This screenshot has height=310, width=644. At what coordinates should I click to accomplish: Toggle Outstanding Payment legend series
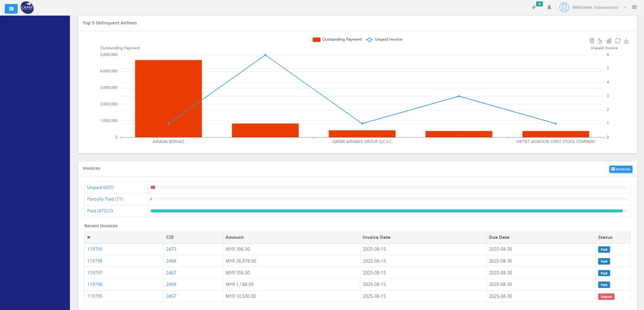click(x=337, y=40)
